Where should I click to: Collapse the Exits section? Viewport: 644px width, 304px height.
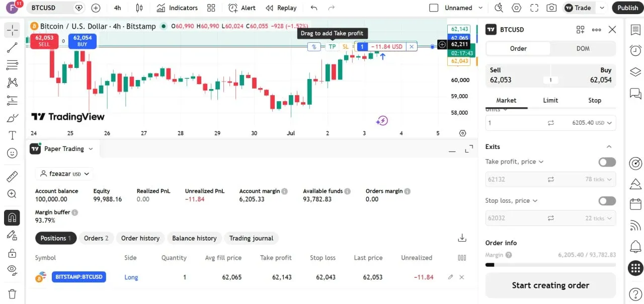(609, 147)
